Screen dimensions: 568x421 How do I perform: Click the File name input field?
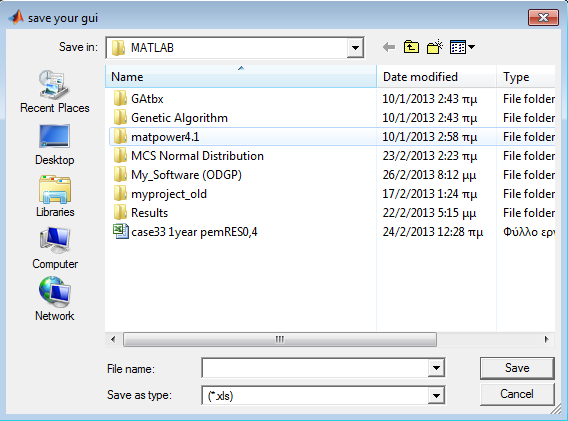click(x=315, y=368)
